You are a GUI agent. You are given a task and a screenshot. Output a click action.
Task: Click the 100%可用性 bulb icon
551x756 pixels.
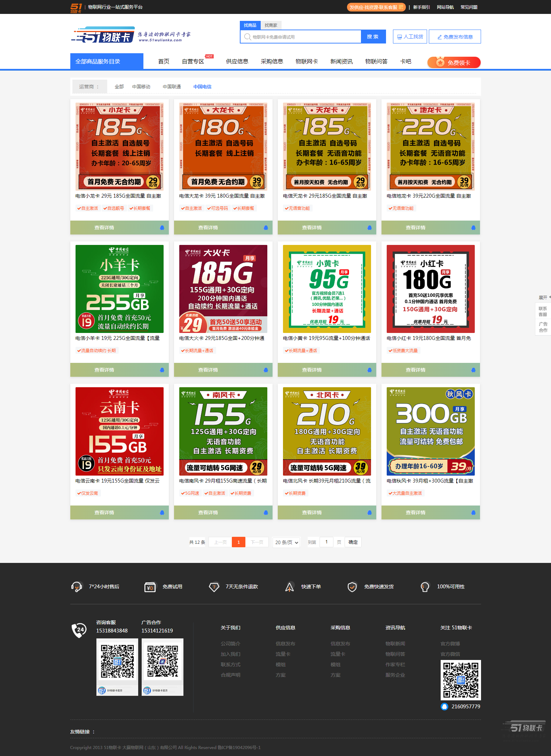[425, 587]
